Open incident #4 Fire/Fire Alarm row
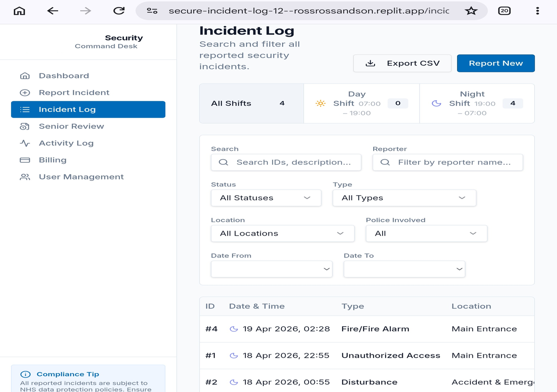Screen dimensions: 557x392 click(x=367, y=329)
